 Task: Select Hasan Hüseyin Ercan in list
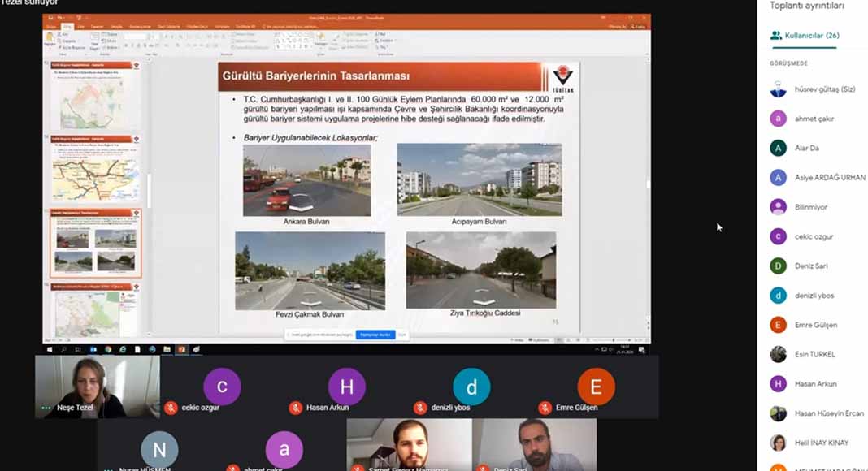point(818,413)
